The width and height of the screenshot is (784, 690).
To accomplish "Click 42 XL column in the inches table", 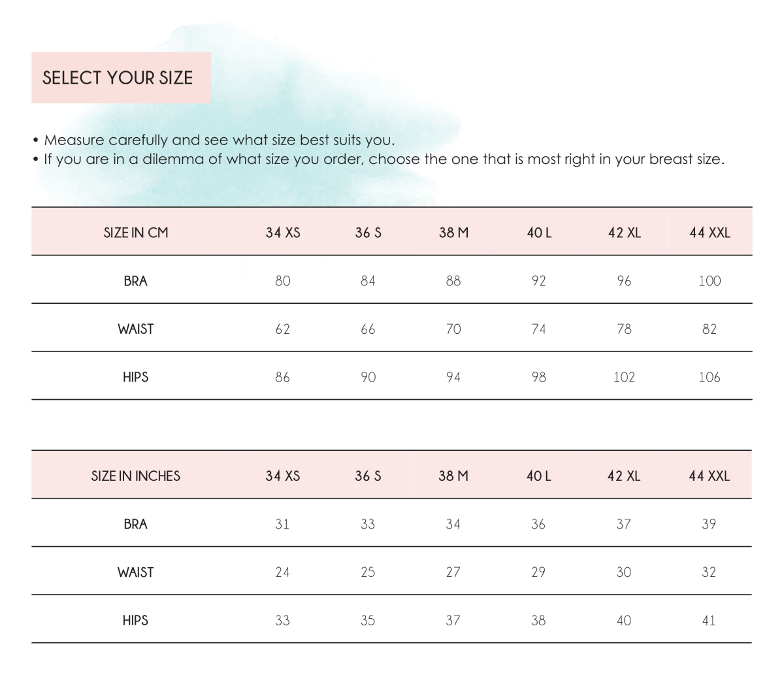I will 624,476.
